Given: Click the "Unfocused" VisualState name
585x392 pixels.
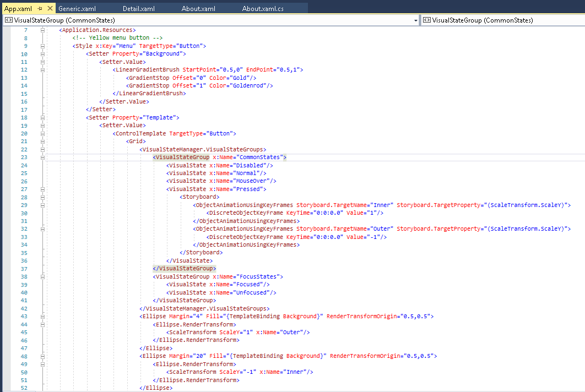Looking at the screenshot, I should (x=251, y=292).
